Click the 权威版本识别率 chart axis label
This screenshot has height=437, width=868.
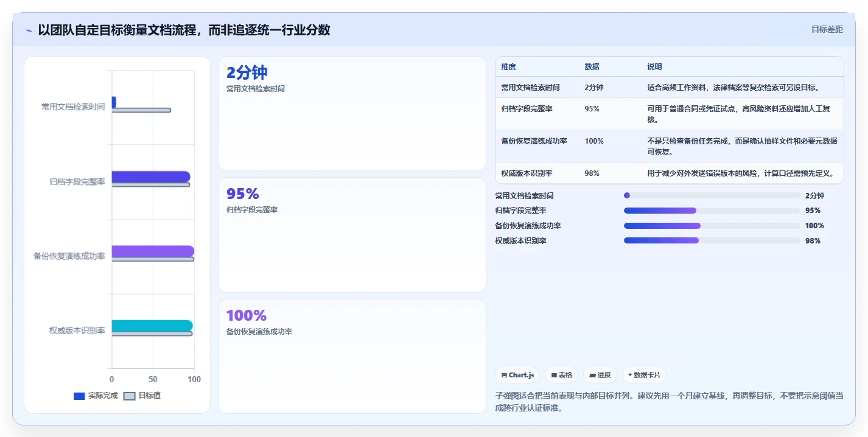[x=77, y=330]
